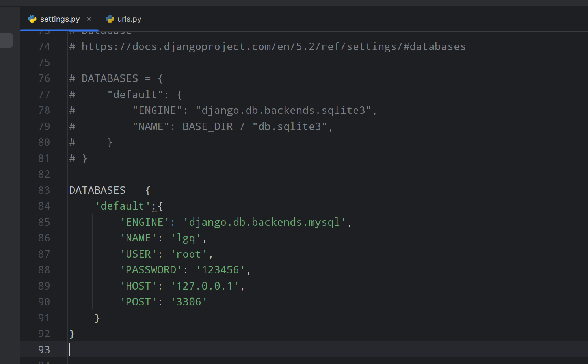Image resolution: width=588 pixels, height=364 pixels.
Task: Click the 'USER' key string
Action: click(x=138, y=254)
